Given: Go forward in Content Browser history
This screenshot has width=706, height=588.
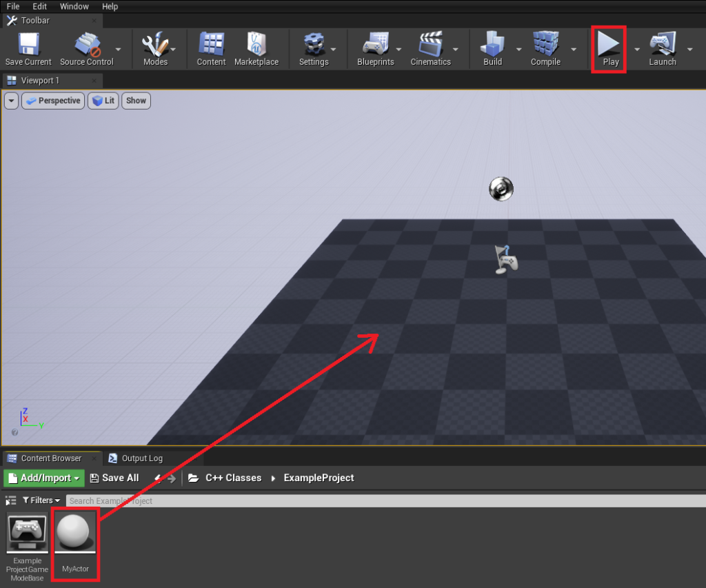Looking at the screenshot, I should point(172,478).
